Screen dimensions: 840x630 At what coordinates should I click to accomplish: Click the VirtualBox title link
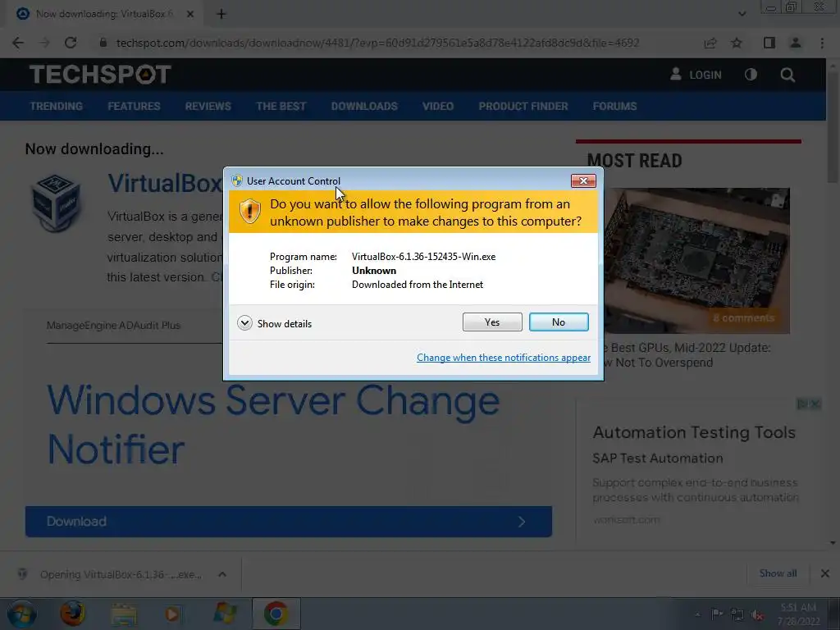click(164, 184)
